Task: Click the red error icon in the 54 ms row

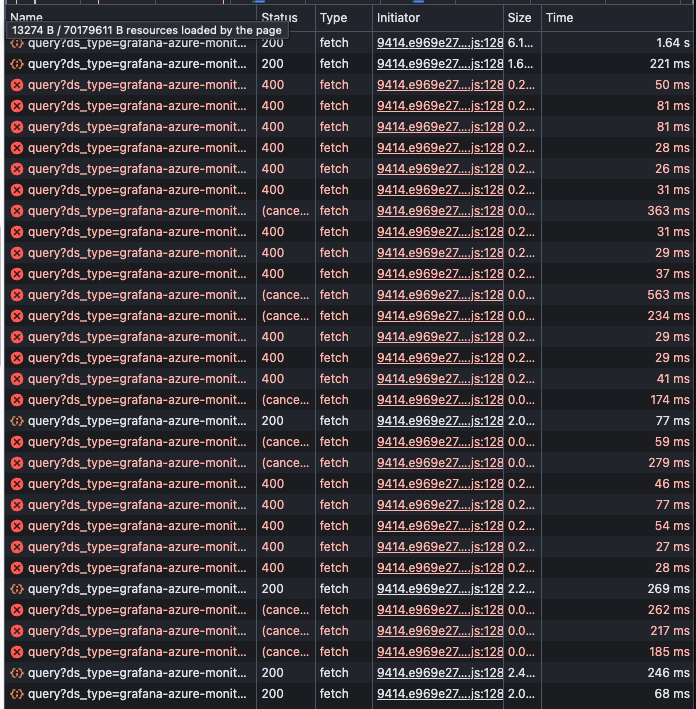Action: tap(17, 526)
